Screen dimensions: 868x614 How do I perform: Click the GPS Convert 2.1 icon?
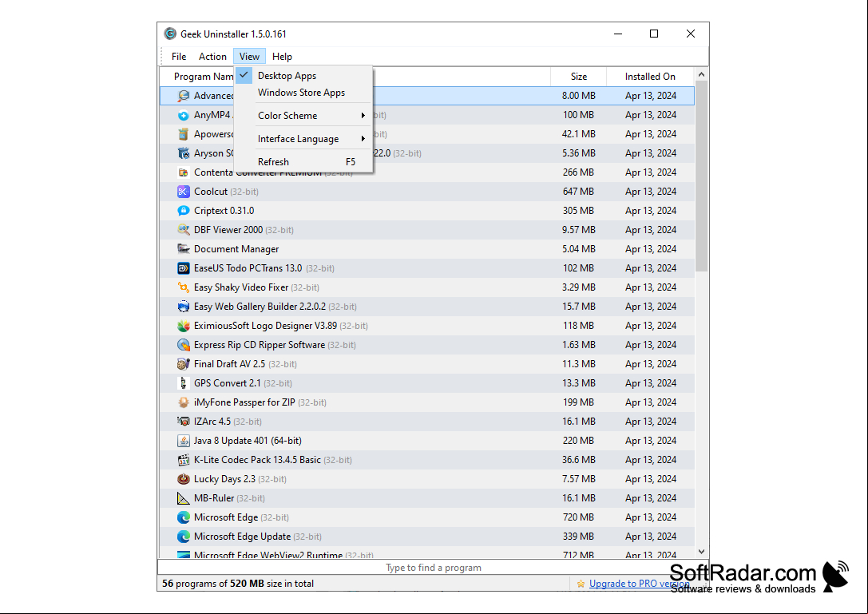coord(183,383)
